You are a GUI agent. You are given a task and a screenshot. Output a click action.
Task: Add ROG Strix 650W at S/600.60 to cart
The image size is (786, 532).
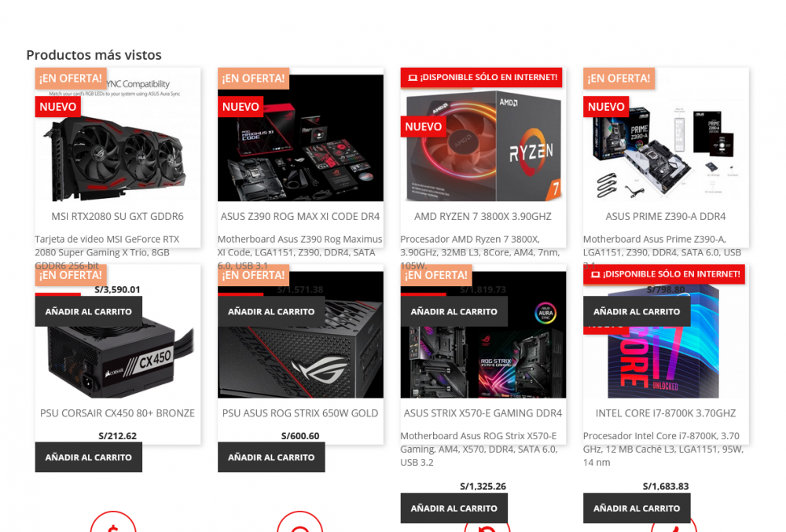click(271, 457)
